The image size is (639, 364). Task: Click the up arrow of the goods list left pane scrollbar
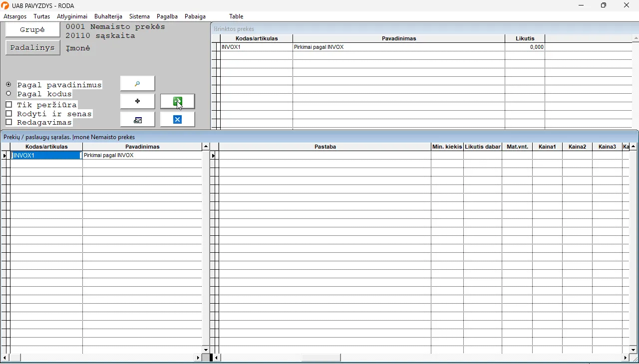click(206, 147)
